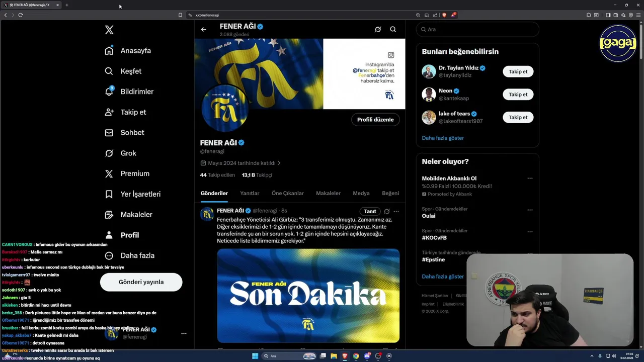Open File Explorer from the taskbar
The image size is (644, 362).
pyautogui.click(x=334, y=356)
